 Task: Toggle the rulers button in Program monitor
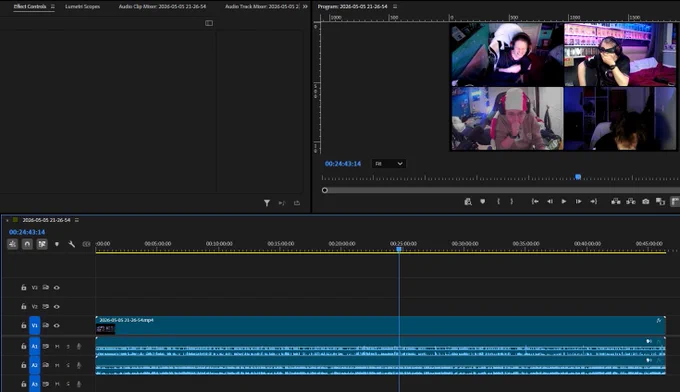(675, 201)
